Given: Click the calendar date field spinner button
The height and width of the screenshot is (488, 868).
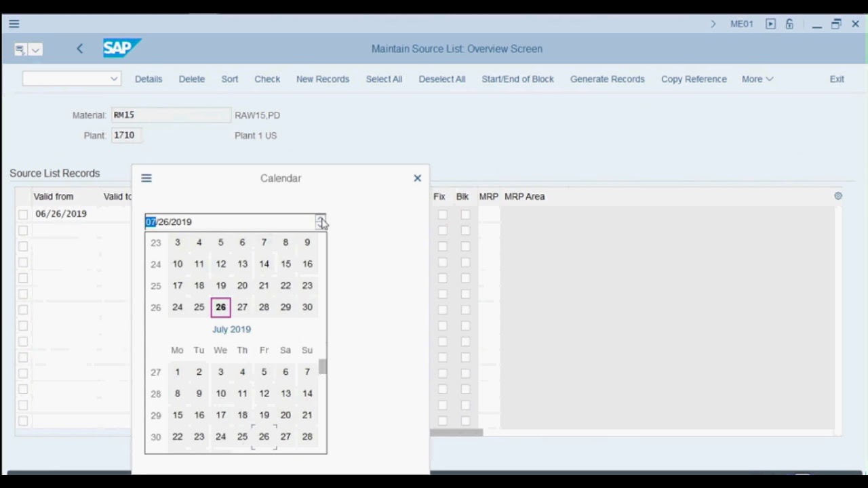Looking at the screenshot, I should click(x=320, y=222).
